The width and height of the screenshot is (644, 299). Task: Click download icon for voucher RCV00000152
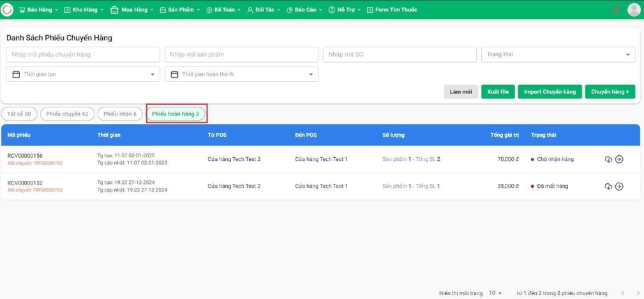point(608,186)
